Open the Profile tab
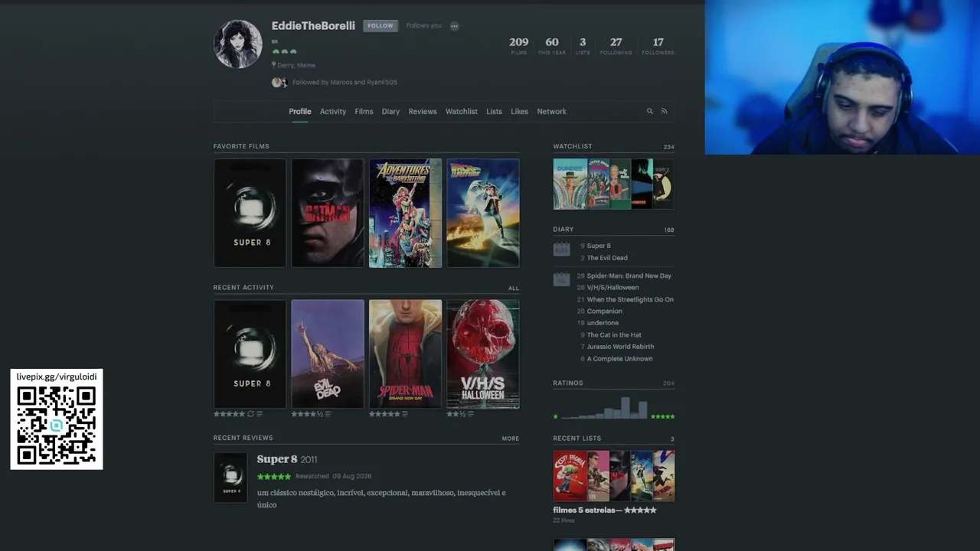The height and width of the screenshot is (551, 980). [300, 112]
